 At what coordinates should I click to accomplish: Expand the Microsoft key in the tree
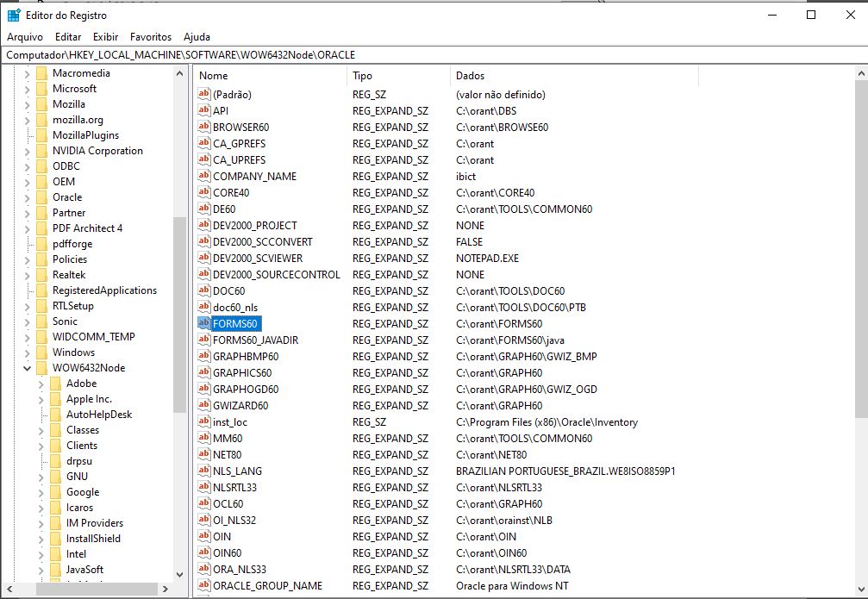28,89
